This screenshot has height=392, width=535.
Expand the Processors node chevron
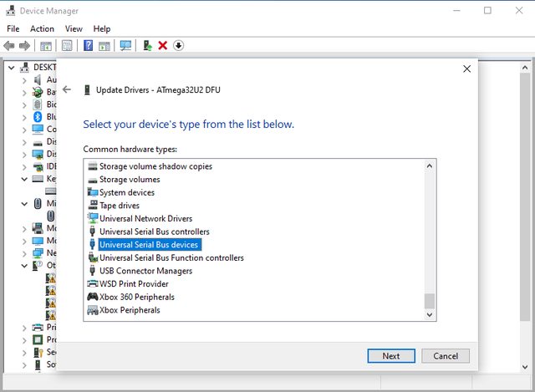(x=24, y=340)
